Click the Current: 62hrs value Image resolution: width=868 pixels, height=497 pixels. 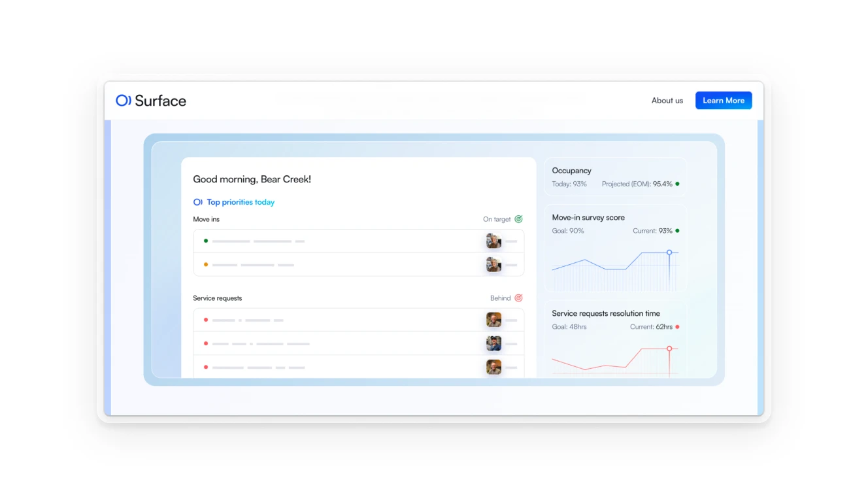point(651,326)
